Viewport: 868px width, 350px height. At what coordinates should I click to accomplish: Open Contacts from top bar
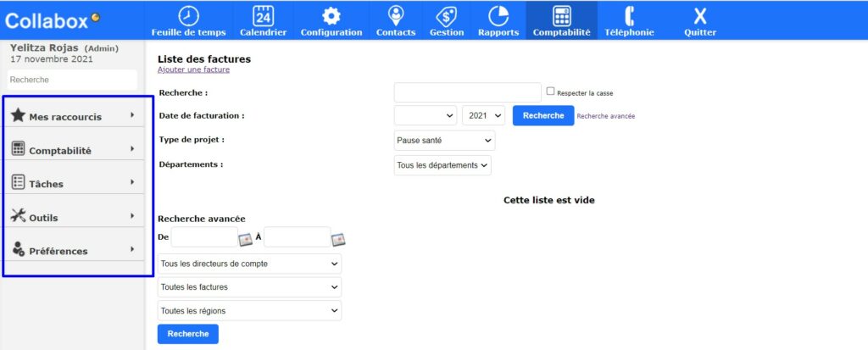(x=395, y=15)
